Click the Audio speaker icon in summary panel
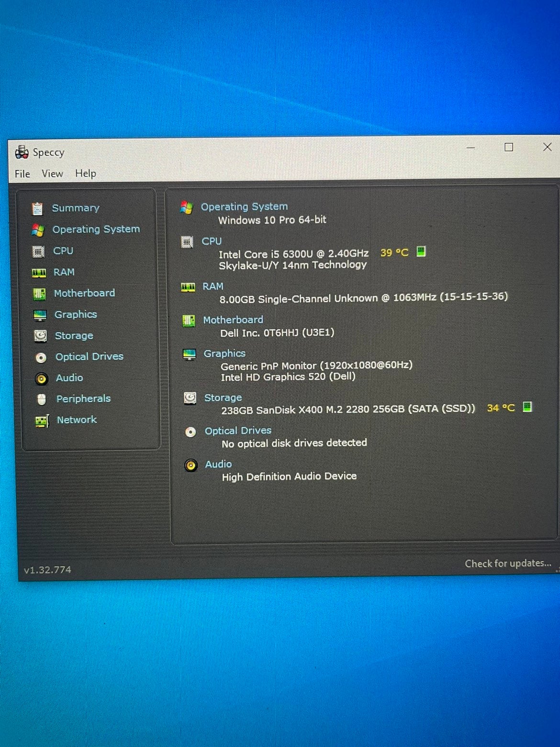 click(x=191, y=465)
